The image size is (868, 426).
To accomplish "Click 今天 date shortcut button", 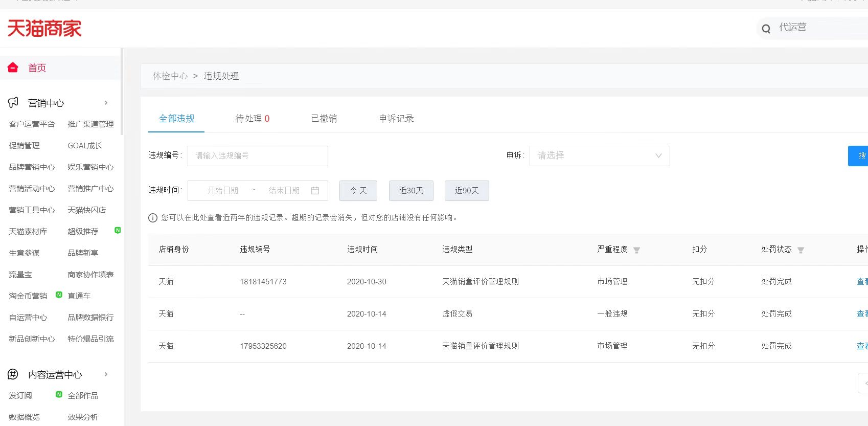I will (358, 191).
